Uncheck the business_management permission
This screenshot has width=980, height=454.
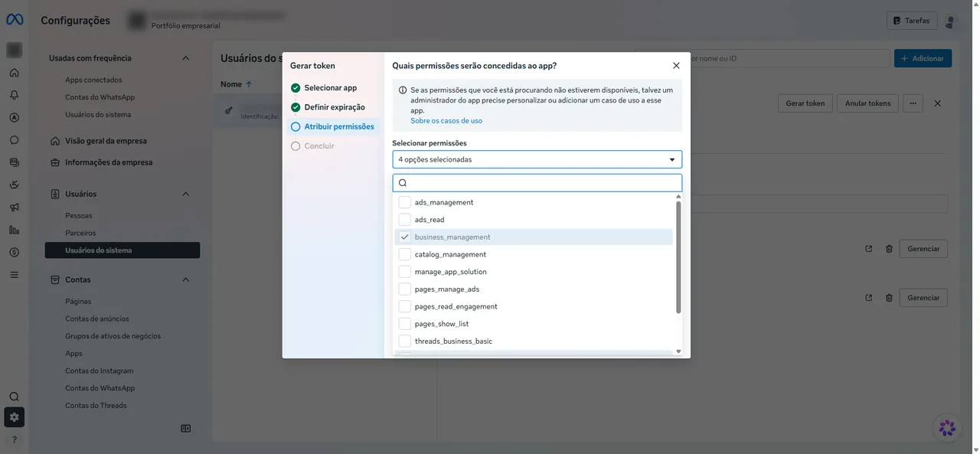tap(405, 237)
